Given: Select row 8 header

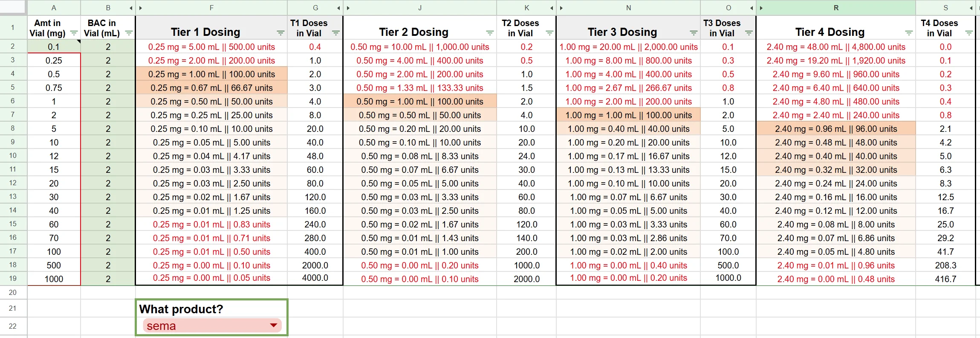Looking at the screenshot, I should point(13,128).
